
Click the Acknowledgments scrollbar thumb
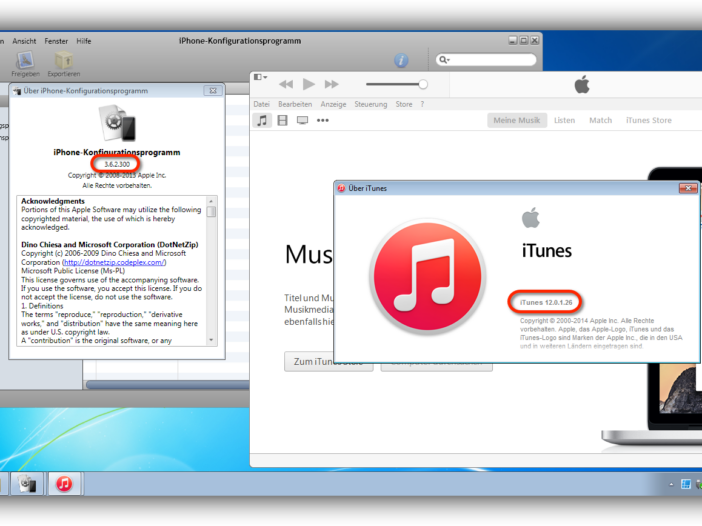coord(211,212)
